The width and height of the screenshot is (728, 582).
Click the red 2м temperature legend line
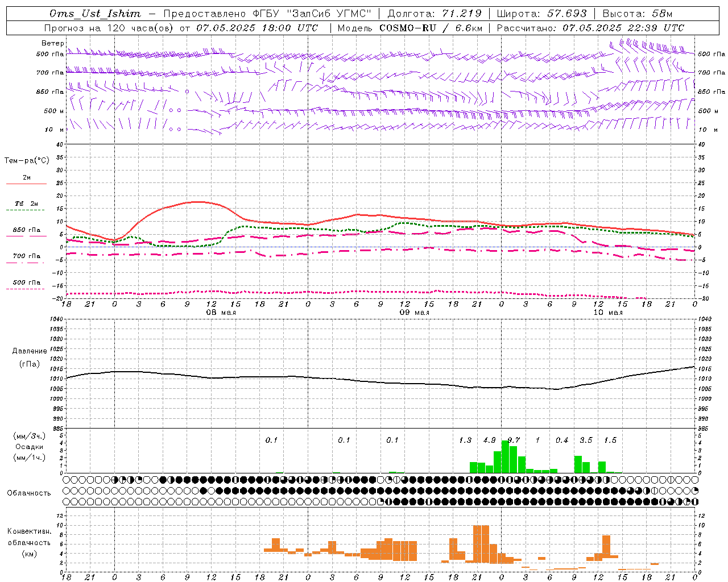click(x=26, y=184)
